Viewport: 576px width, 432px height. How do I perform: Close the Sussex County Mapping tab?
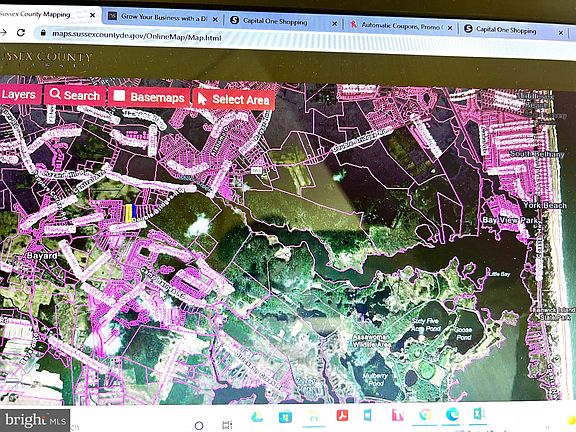point(93,15)
